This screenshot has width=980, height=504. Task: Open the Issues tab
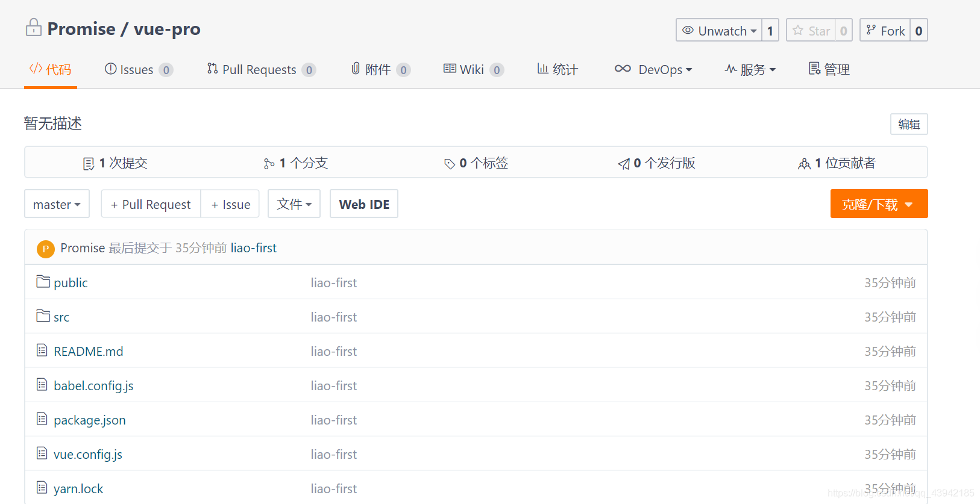pyautogui.click(x=139, y=69)
